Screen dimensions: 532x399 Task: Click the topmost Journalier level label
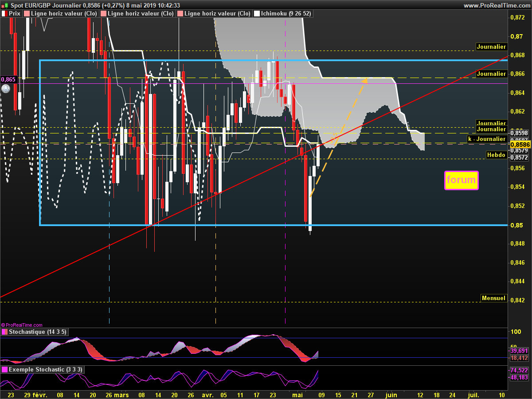tap(491, 47)
